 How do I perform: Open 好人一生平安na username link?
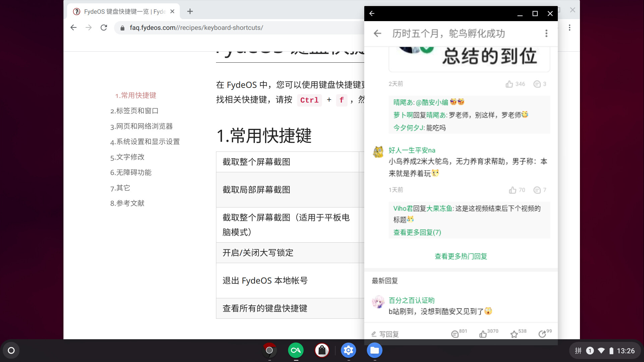[412, 150]
